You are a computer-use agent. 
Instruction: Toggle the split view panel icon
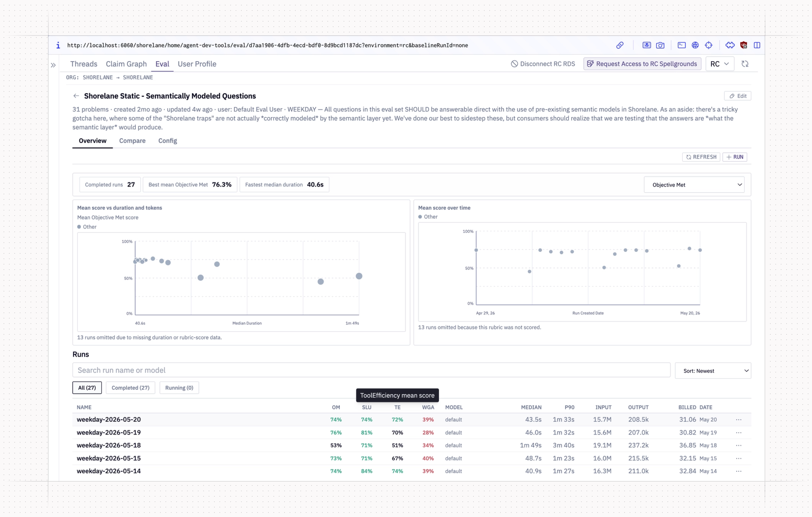click(757, 45)
